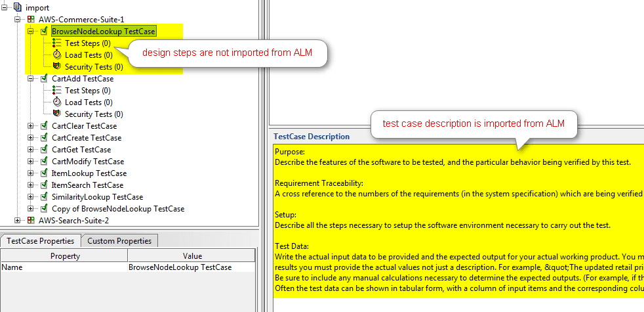Expand the CartCreate TestCase node
Viewport: 644px width, 312px height.
tap(31, 138)
